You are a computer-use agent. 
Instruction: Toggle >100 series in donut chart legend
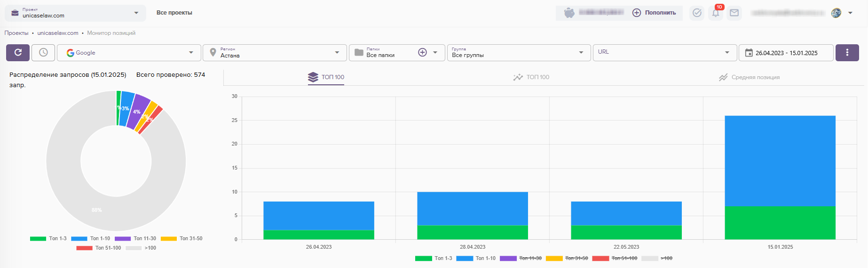(141, 248)
